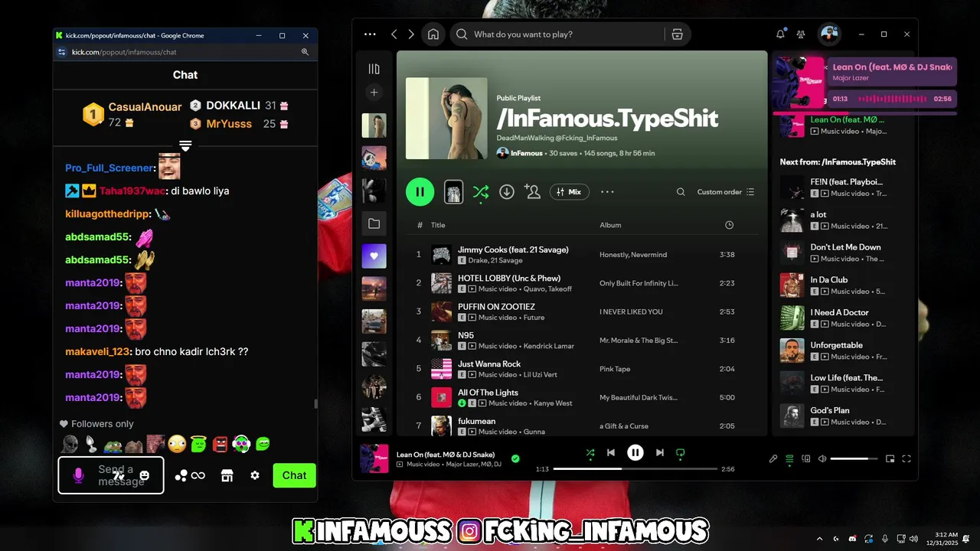
Task: Open the Custom order sort dropdown
Action: click(x=726, y=192)
